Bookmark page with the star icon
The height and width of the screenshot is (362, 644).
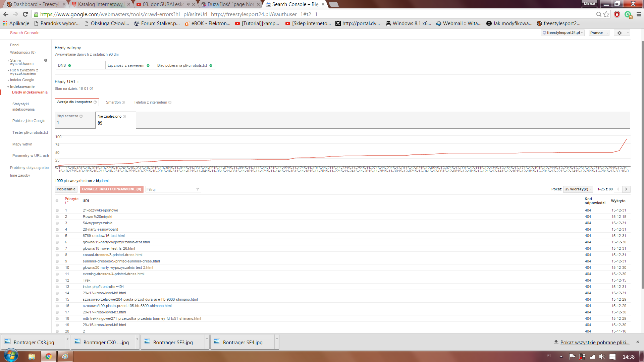(606, 14)
